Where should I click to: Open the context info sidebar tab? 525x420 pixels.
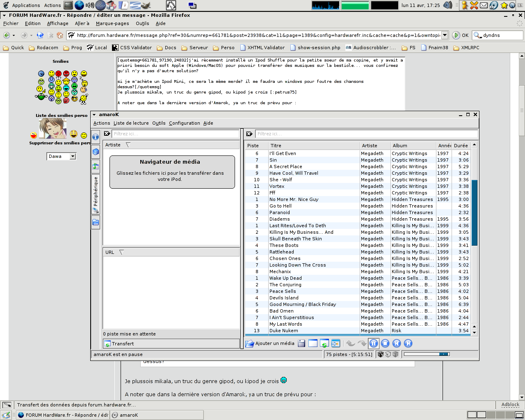click(96, 137)
